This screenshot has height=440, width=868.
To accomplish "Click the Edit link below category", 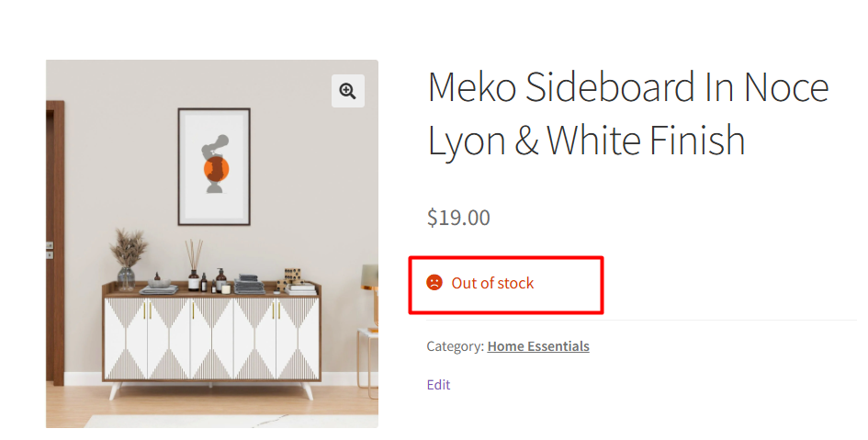I will pos(438,385).
